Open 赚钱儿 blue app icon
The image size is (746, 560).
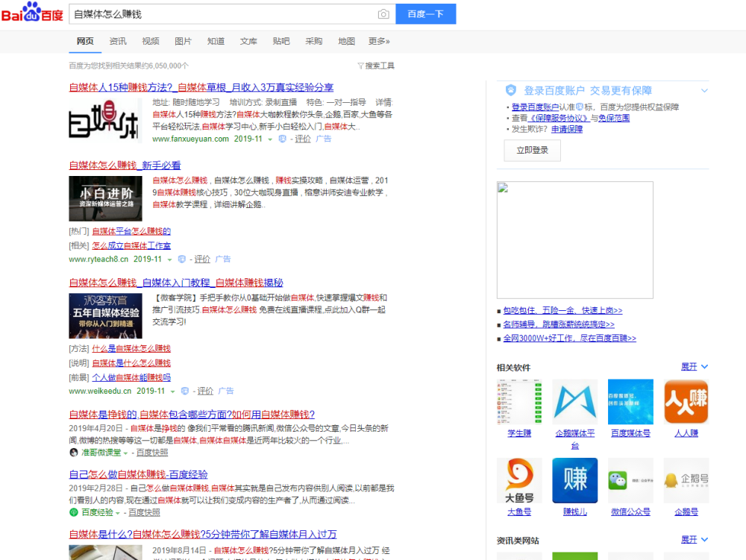coord(574,480)
